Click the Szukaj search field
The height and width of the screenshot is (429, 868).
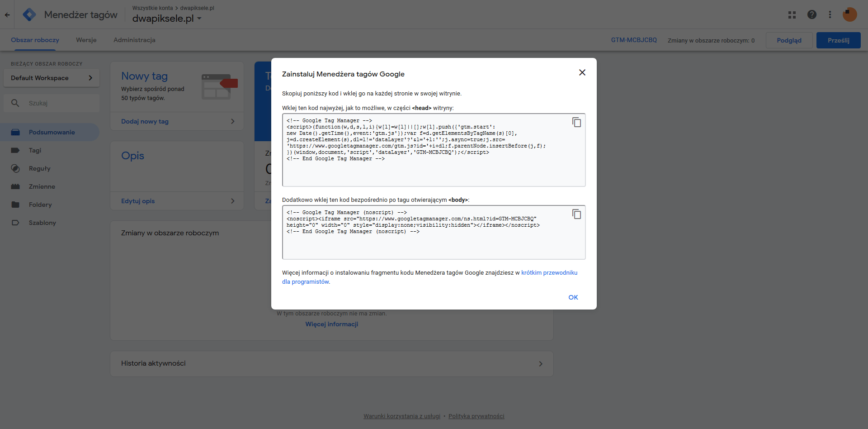[59, 103]
